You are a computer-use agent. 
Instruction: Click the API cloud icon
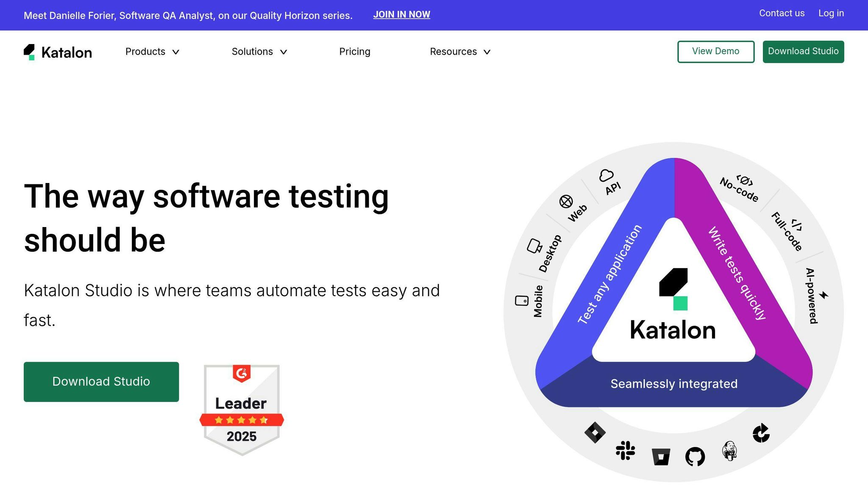(x=606, y=175)
